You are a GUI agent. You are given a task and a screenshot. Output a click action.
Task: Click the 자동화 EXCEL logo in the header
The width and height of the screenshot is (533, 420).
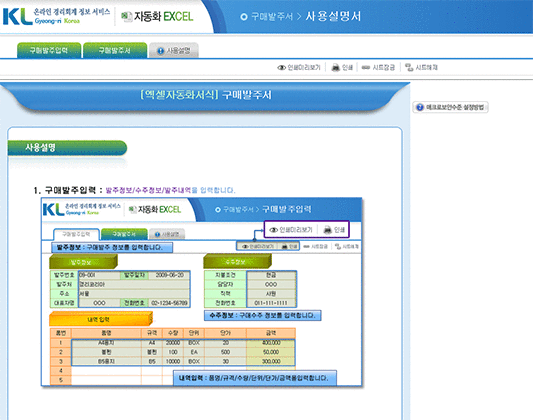(157, 16)
